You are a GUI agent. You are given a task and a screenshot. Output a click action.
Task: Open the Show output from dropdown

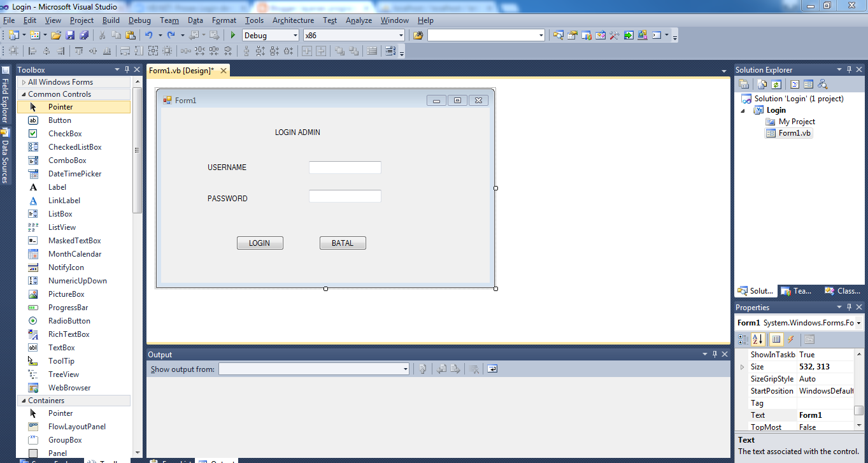pos(405,369)
